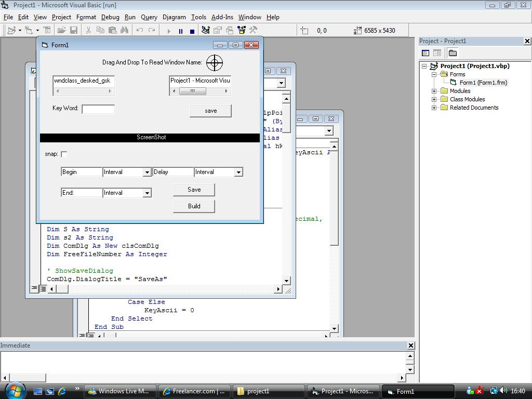The height and width of the screenshot is (399, 532).
Task: Click Paste toolbar icon
Action: coord(113,30)
